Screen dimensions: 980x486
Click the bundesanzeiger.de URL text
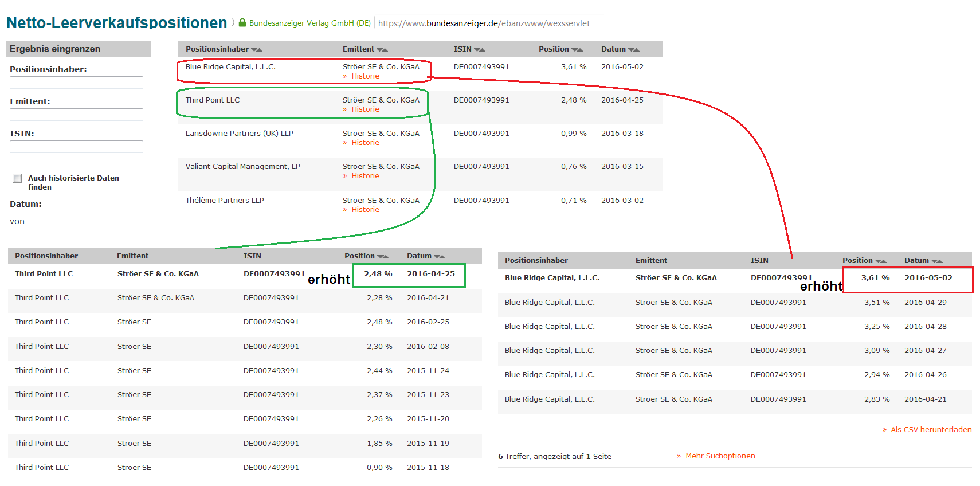pyautogui.click(x=484, y=23)
